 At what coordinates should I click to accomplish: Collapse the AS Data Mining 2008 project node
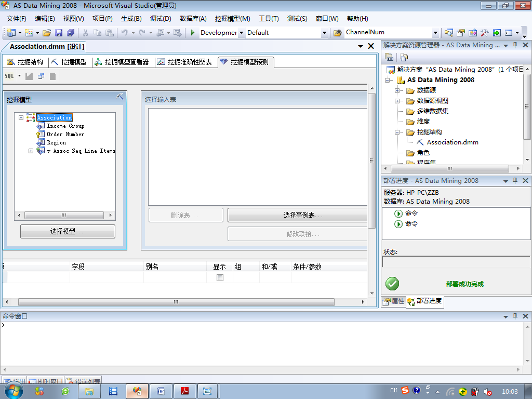click(x=387, y=80)
